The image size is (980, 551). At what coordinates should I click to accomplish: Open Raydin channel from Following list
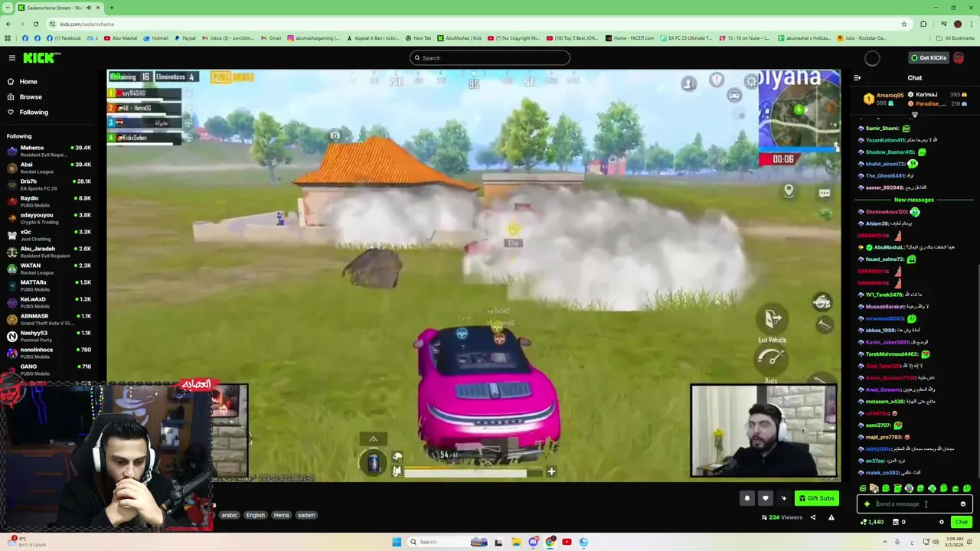point(50,201)
